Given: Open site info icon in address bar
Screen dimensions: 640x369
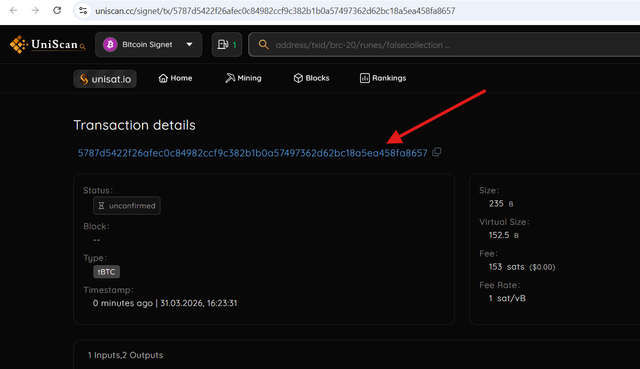Looking at the screenshot, I should point(83,11).
